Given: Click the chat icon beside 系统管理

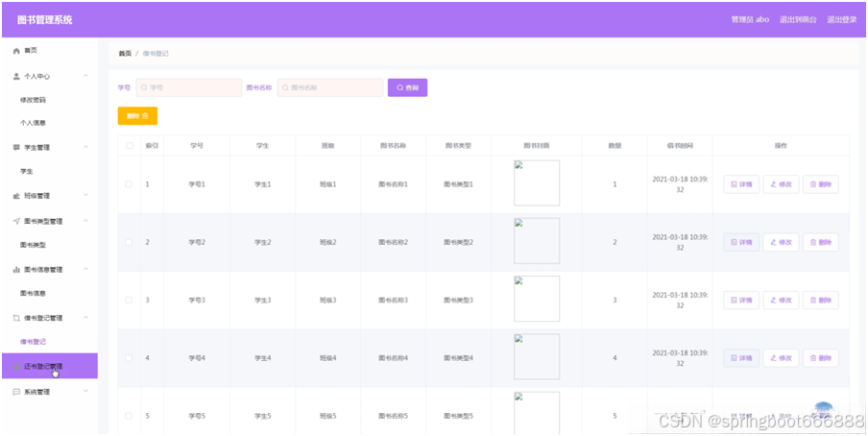Looking at the screenshot, I should 16,392.
